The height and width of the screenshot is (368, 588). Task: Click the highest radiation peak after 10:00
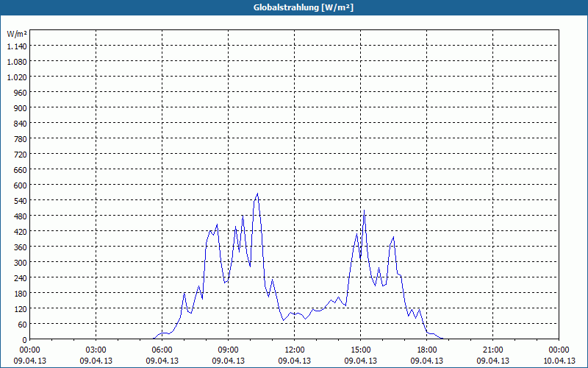point(257,194)
